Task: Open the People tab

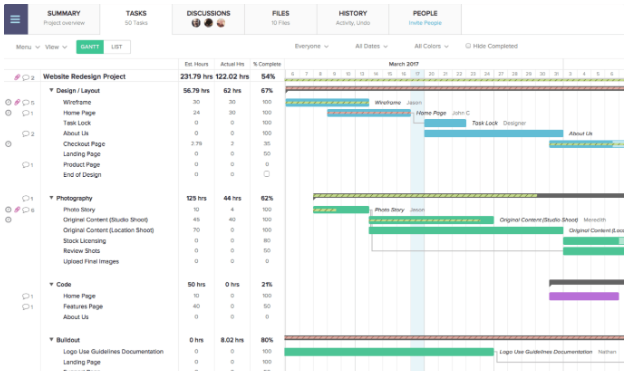Action: click(425, 19)
